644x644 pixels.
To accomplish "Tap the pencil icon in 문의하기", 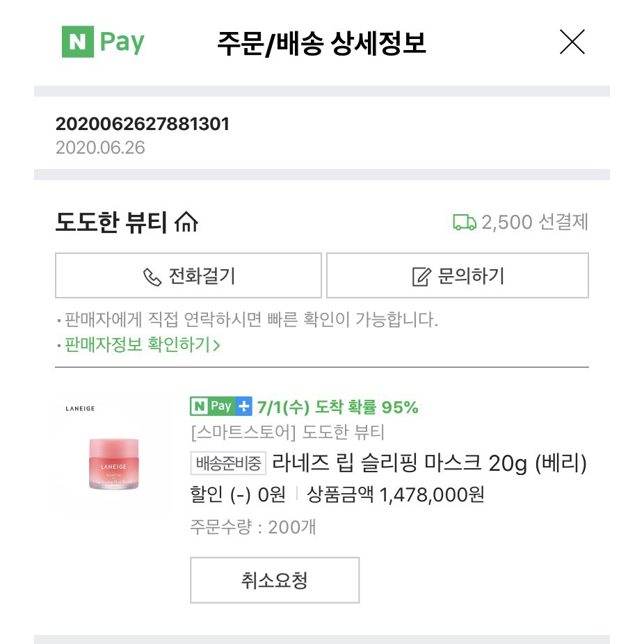I will pos(421,277).
